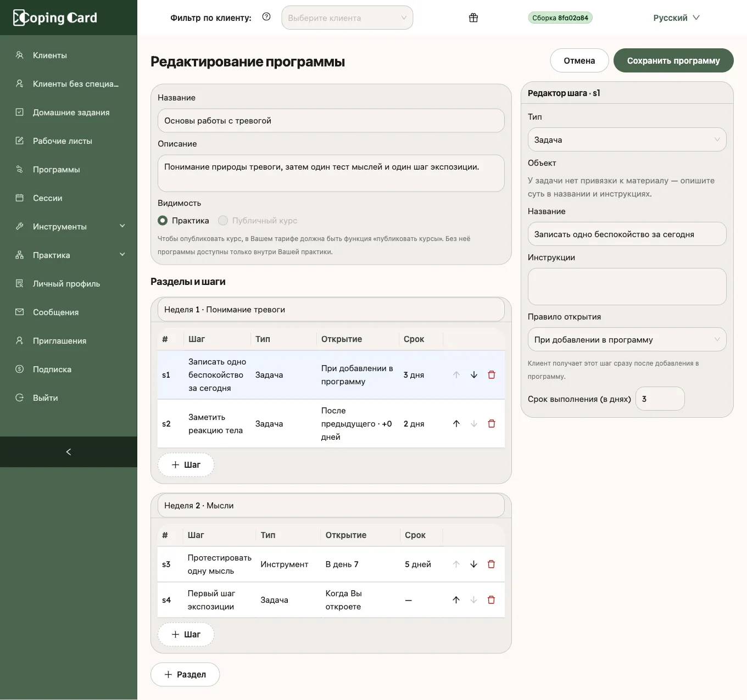Click the program Название input field

331,121
